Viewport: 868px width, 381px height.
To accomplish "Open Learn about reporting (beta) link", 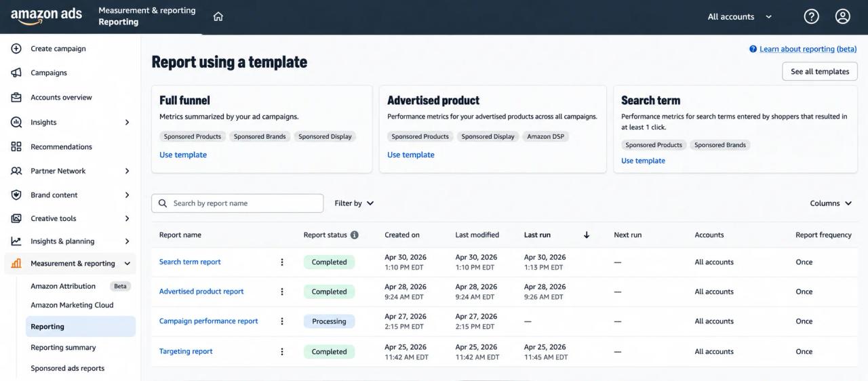I will pos(808,49).
